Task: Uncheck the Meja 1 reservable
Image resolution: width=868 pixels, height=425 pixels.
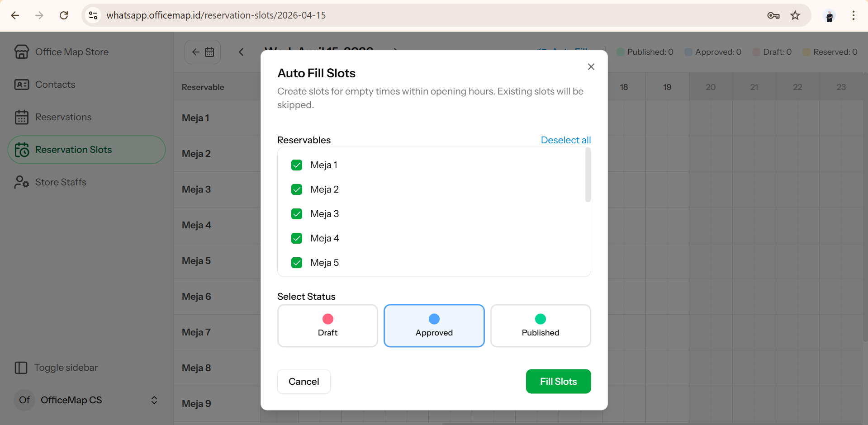Action: point(297,165)
